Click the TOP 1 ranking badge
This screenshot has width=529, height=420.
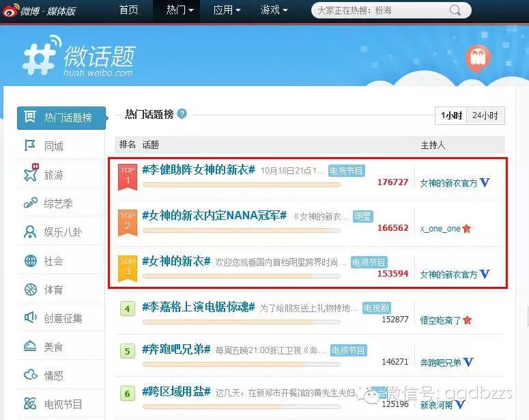[x=128, y=177]
